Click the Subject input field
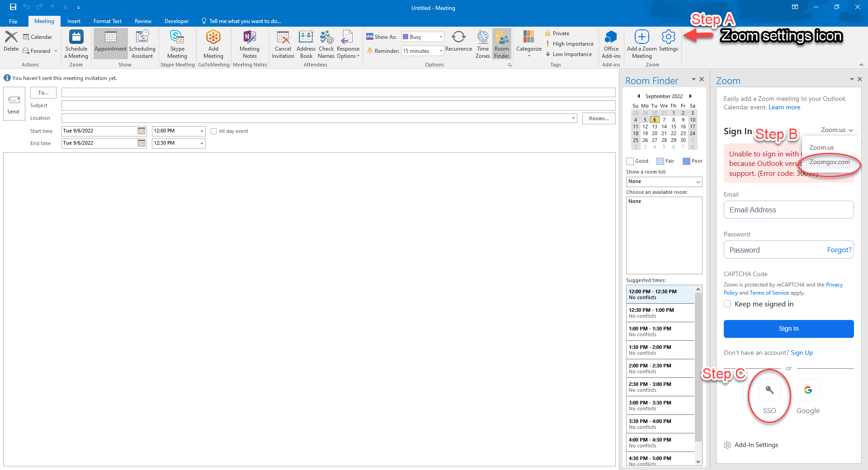Screen dimensions: 868x470 pos(338,106)
